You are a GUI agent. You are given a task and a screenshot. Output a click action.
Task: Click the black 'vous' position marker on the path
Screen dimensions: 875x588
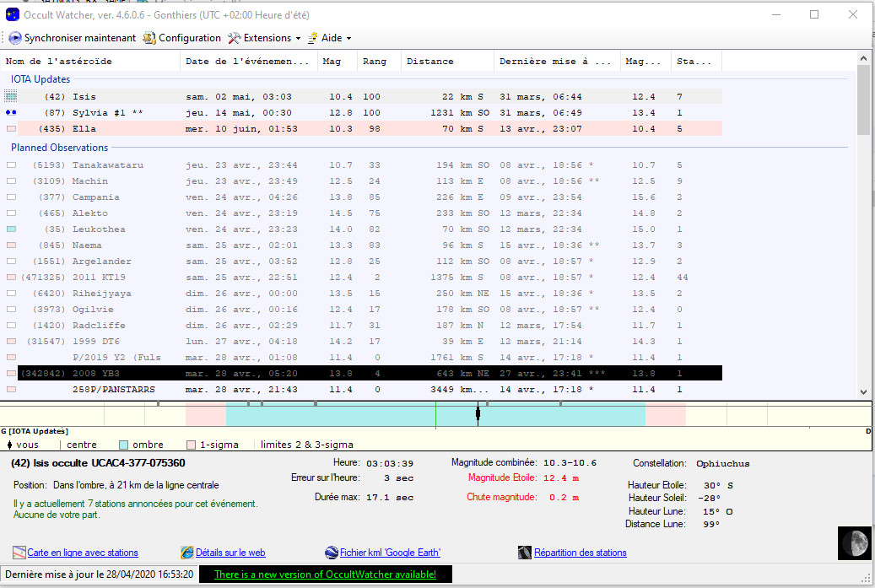point(478,413)
